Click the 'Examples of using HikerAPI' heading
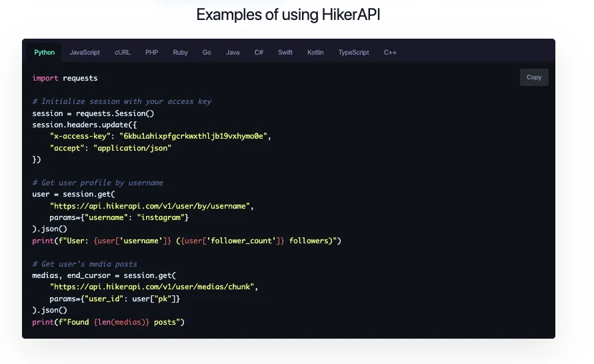 pyautogui.click(x=288, y=15)
